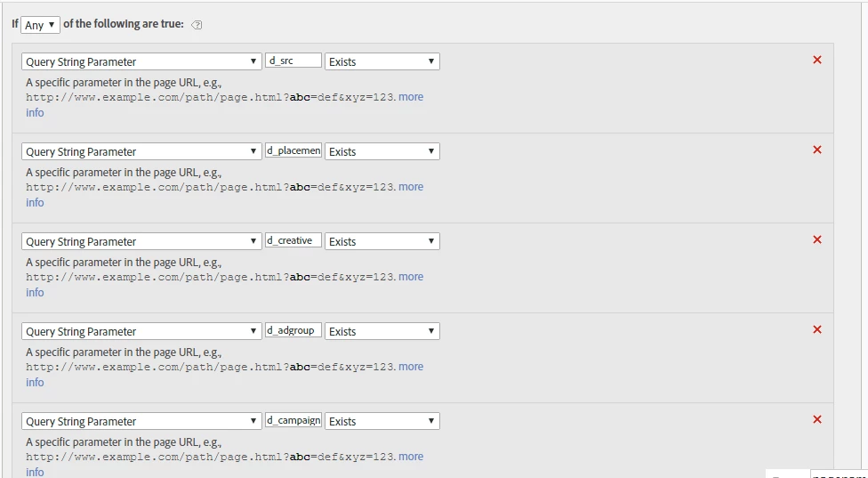Remove the d_campaign condition row
The height and width of the screenshot is (478, 868).
click(x=817, y=419)
